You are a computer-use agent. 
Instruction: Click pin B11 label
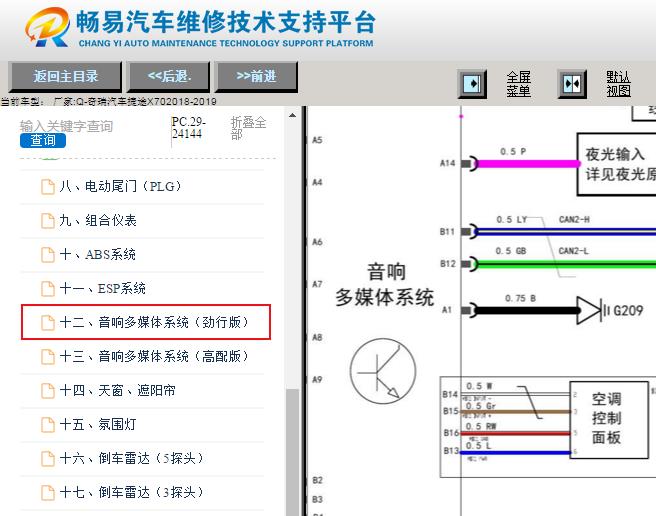pos(447,231)
